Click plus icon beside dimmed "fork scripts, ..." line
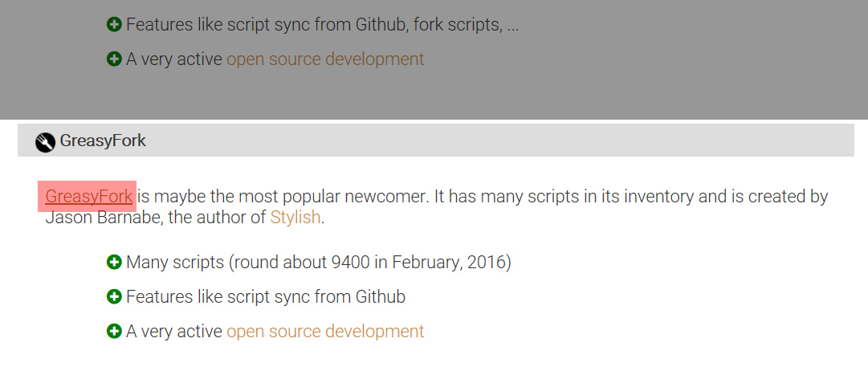The height and width of the screenshot is (371, 868). 114,25
